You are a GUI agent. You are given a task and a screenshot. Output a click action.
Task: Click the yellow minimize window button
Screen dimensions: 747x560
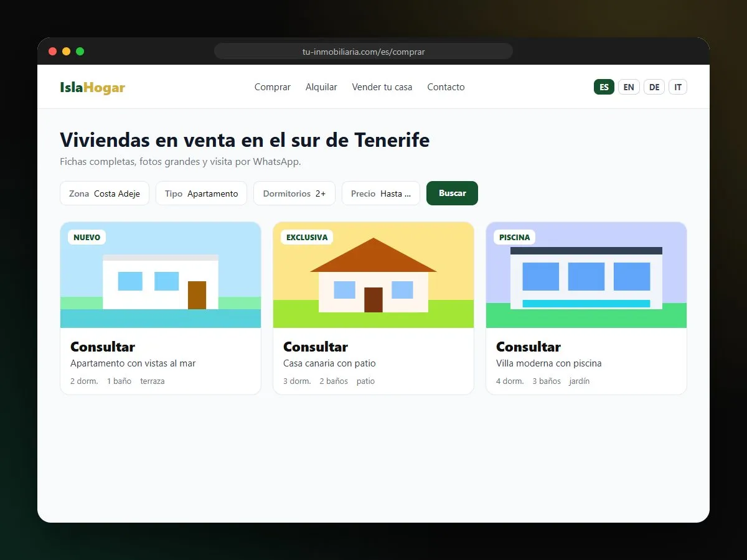[66, 52]
